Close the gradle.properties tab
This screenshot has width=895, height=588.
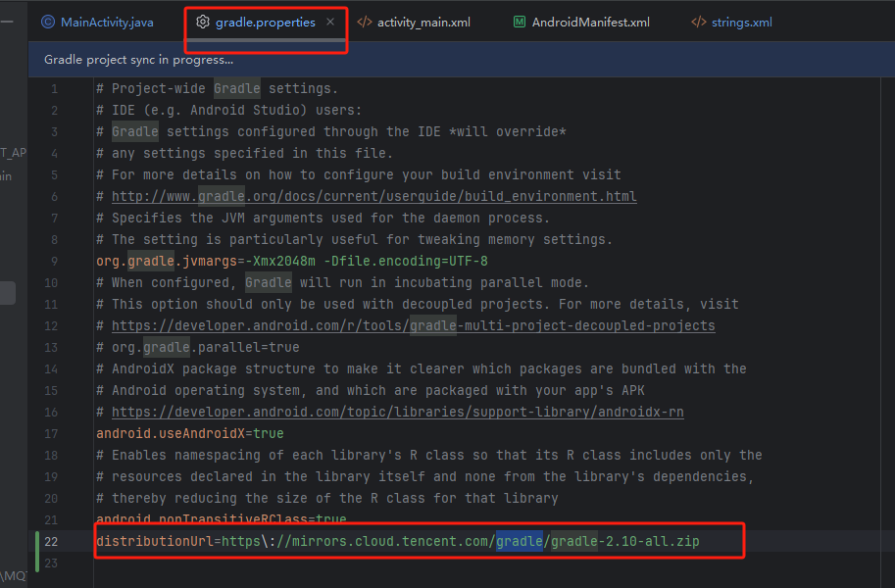328,20
